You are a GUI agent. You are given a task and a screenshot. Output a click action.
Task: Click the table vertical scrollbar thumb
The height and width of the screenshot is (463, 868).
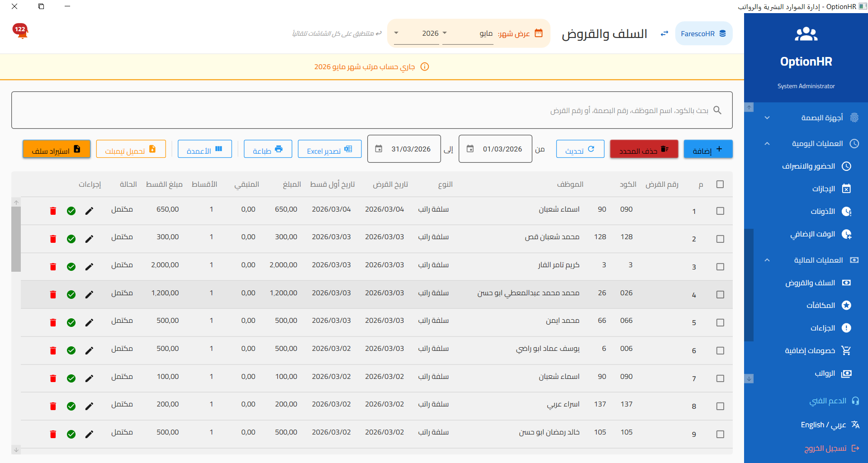(x=16, y=239)
